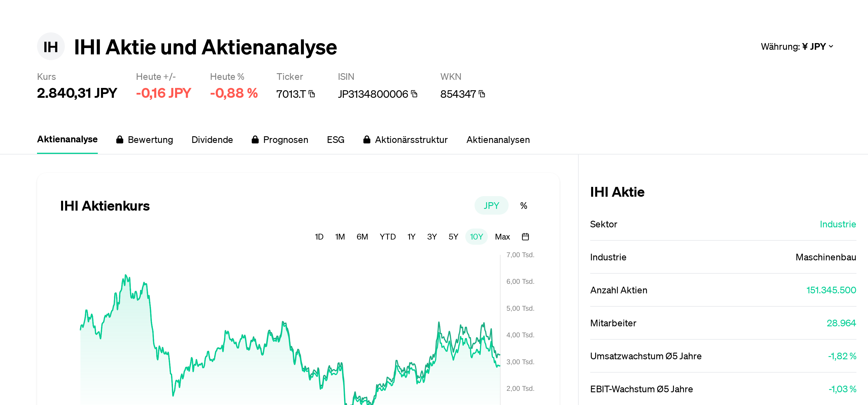Click the daily percent change -0,88 %
This screenshot has height=405, width=868.
(x=234, y=93)
